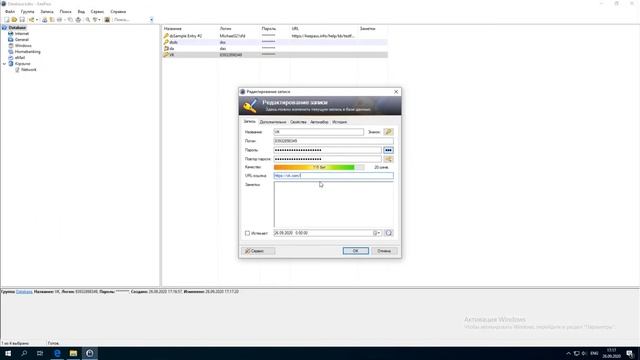Viewport: 640px width, 360px height.
Task: Click the Lock Workspace toolbar icon
Action: [107, 20]
